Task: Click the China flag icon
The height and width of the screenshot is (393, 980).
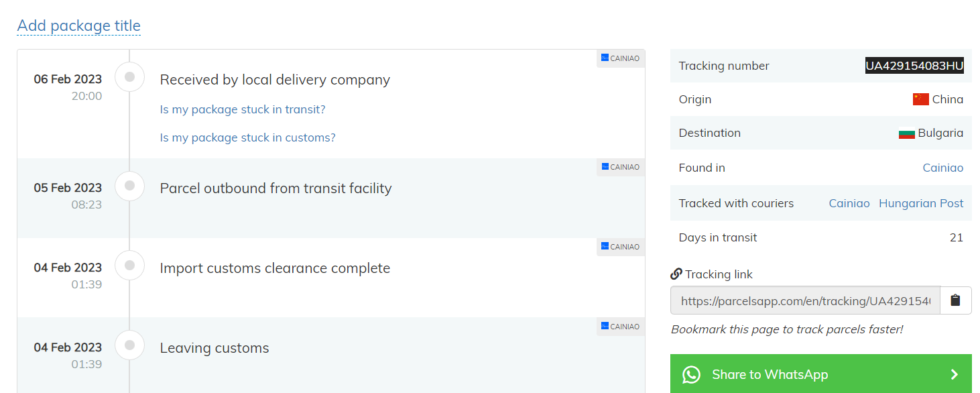Action: point(920,99)
